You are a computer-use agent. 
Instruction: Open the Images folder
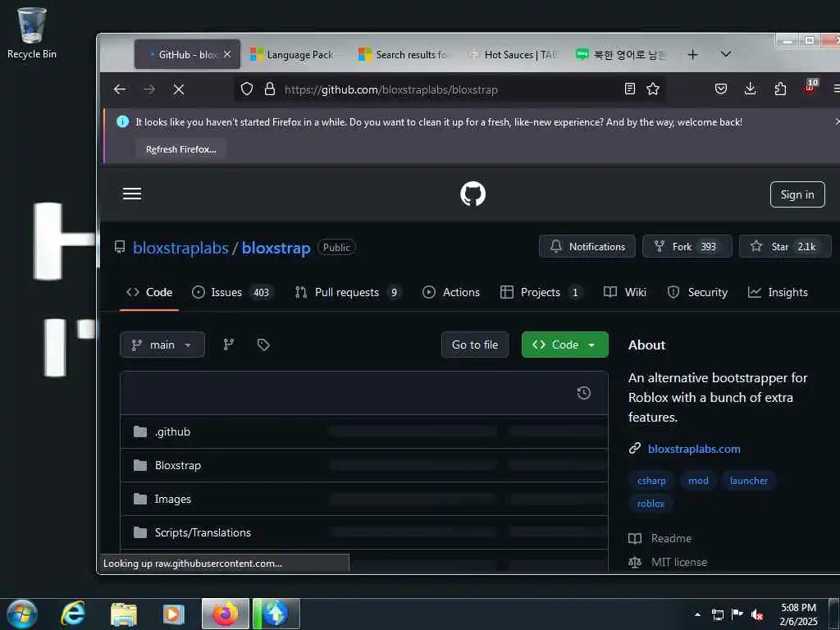[172, 500]
